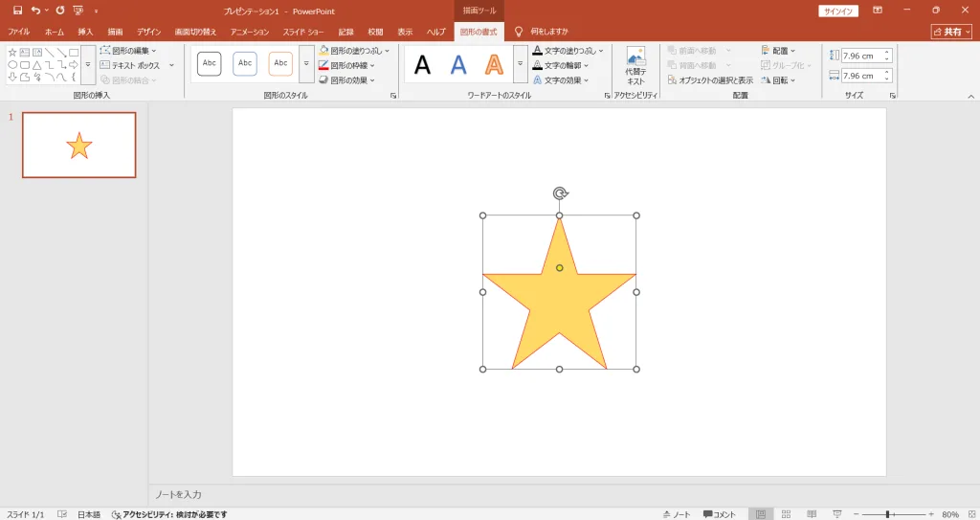Apply the blue A WordArt style
The image size is (980, 520).
coord(458,64)
